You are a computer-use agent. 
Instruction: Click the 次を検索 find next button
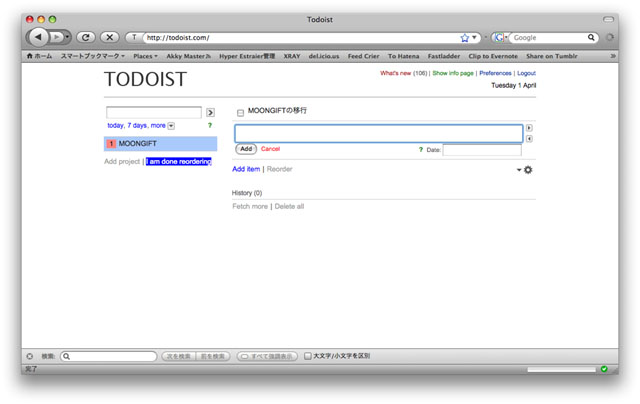pyautogui.click(x=179, y=356)
